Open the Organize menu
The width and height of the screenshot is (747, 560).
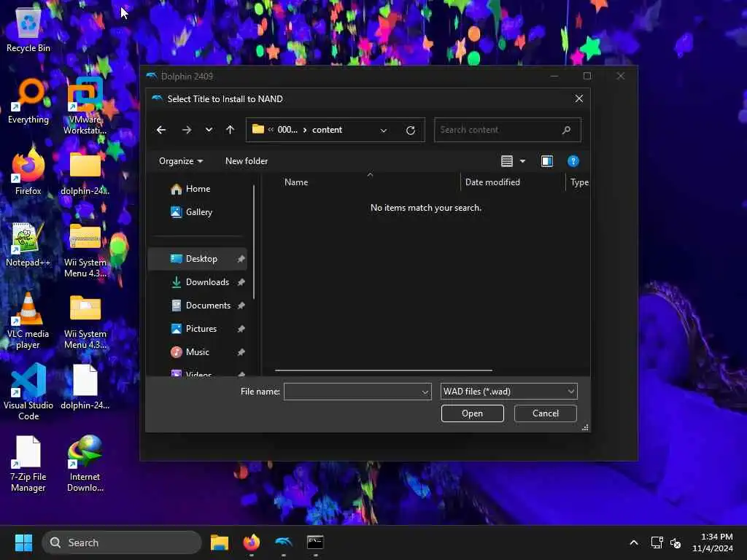181,161
